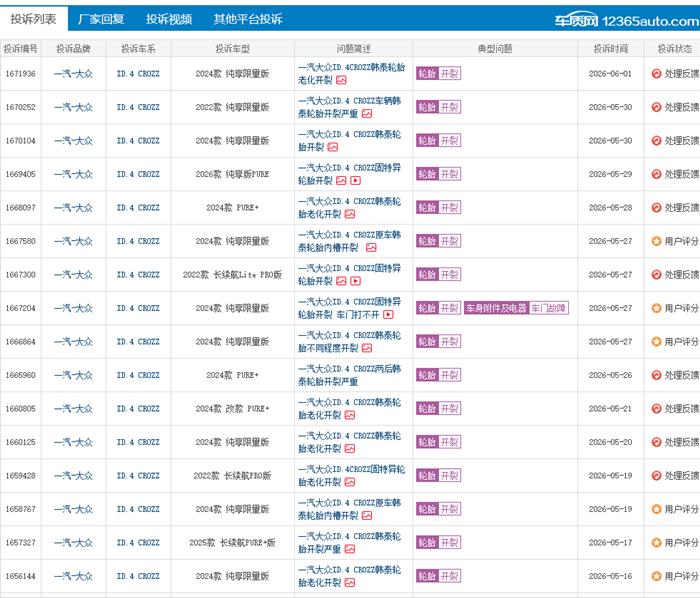Open ID.4 CROZZ series link in row 1657327
This screenshot has width=700, height=598.
click(x=138, y=543)
